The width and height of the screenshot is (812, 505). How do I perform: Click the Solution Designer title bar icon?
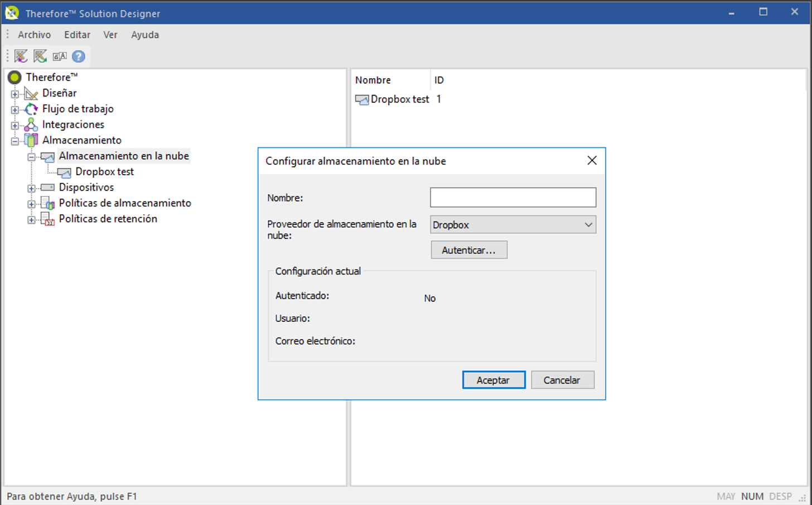point(12,13)
